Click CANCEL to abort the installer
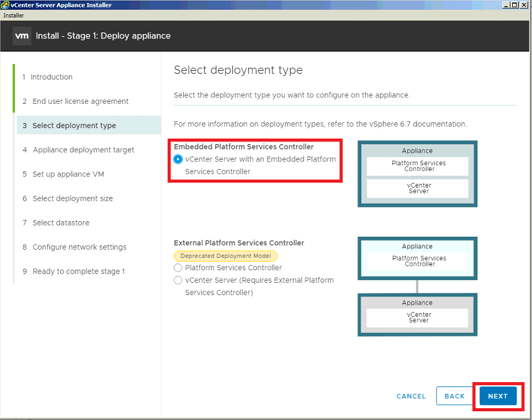Viewport: 532px width, 420px height. pyautogui.click(x=411, y=396)
